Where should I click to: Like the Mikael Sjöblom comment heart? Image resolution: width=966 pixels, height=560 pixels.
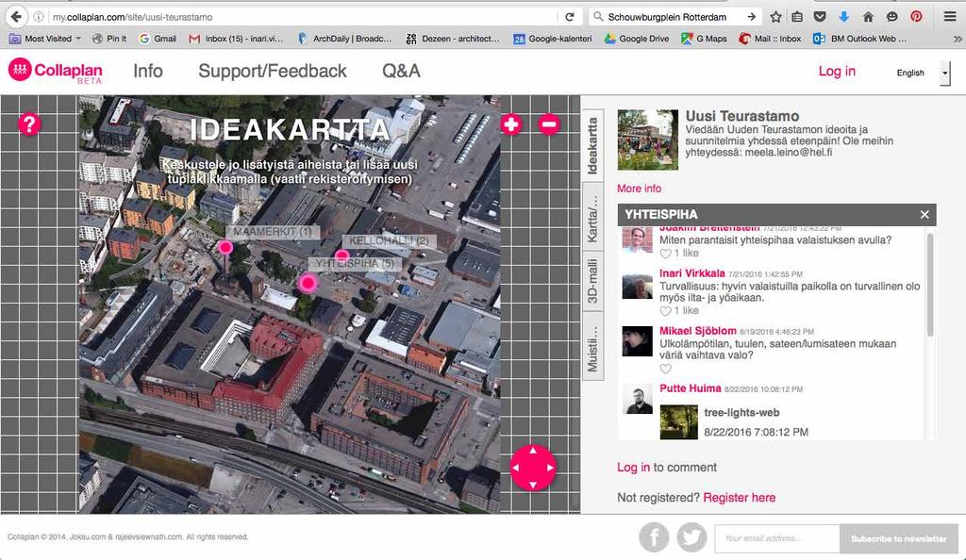pyautogui.click(x=665, y=369)
